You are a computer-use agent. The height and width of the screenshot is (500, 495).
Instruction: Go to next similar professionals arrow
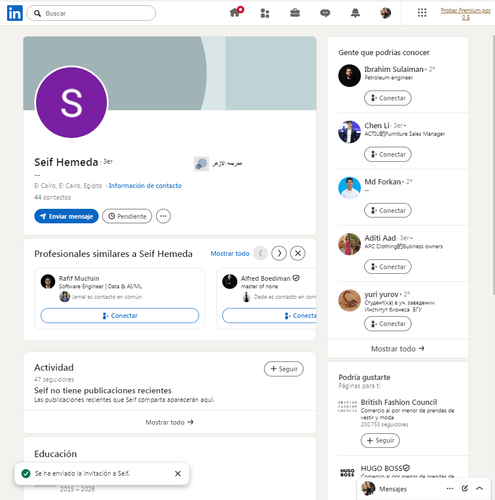point(279,254)
